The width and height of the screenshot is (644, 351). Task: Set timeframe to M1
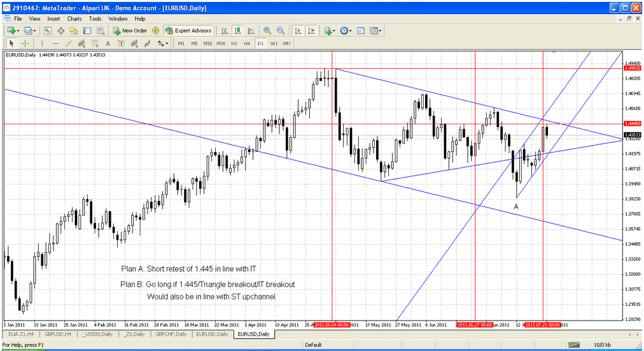tap(181, 43)
